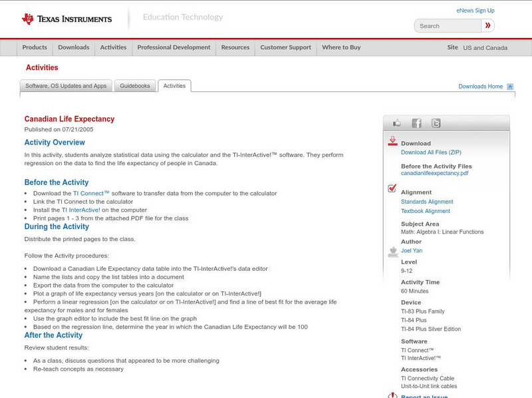532x398 pixels.
Task: Click the Report an Issue link
Action: click(424, 396)
